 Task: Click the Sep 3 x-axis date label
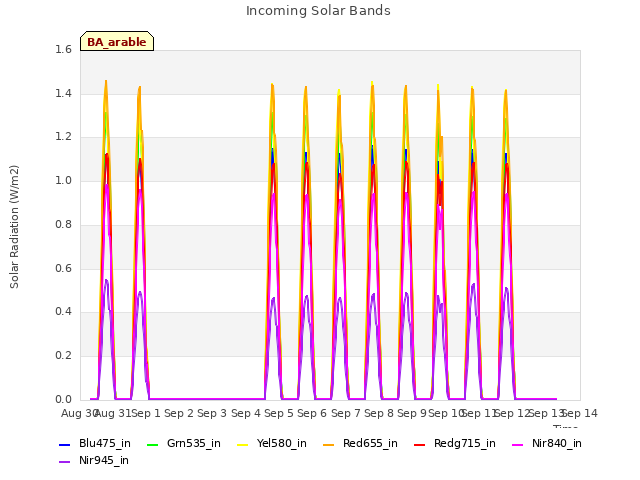[x=212, y=413]
